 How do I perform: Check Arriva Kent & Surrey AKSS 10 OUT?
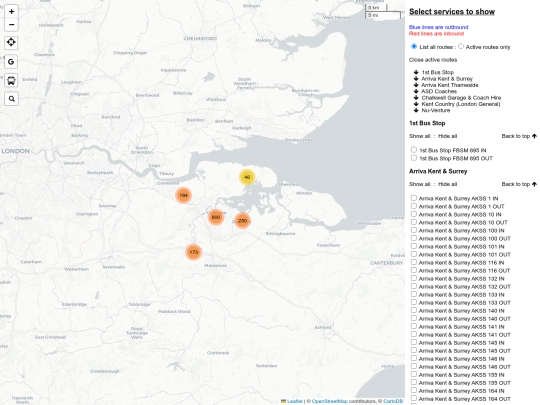(414, 222)
